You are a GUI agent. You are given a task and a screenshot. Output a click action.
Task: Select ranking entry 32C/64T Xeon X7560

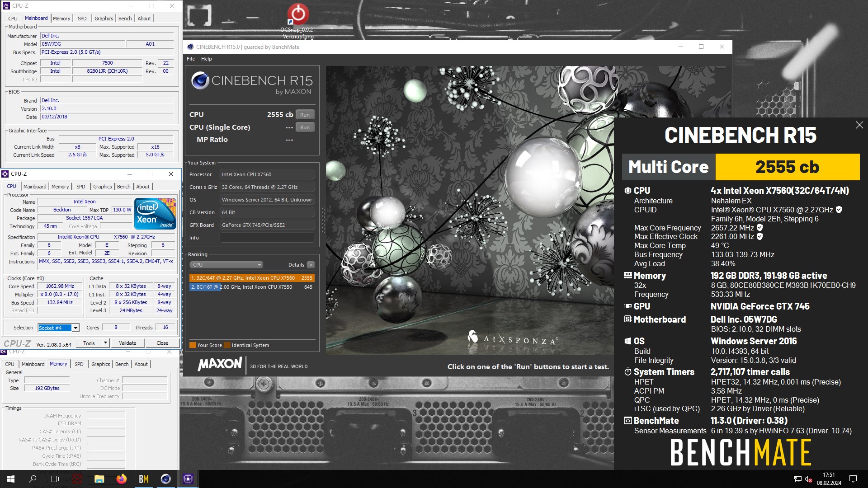[x=252, y=278]
